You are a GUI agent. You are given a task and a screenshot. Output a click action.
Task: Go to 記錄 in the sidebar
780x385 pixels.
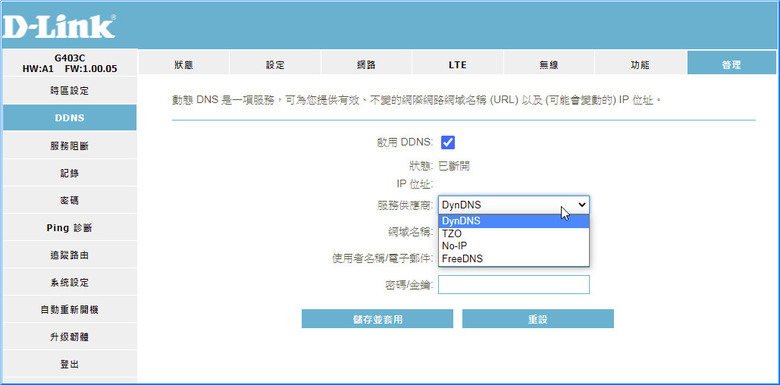pyautogui.click(x=70, y=173)
